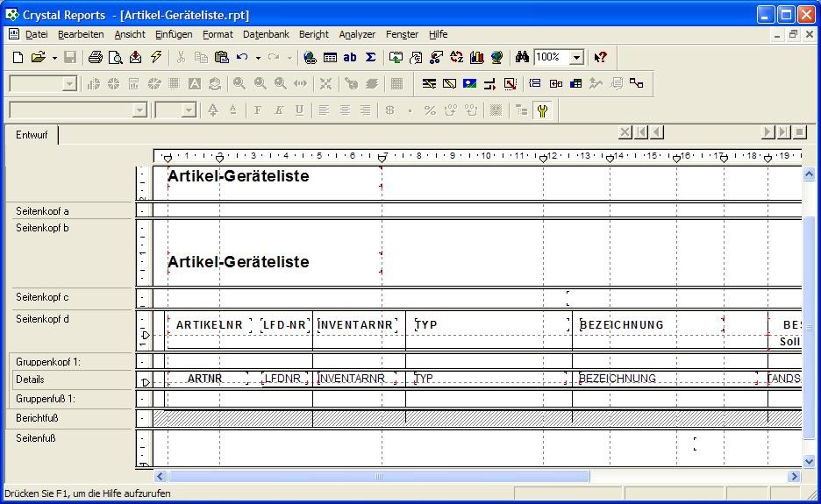Insert picture using landscape image icon

pos(469,84)
